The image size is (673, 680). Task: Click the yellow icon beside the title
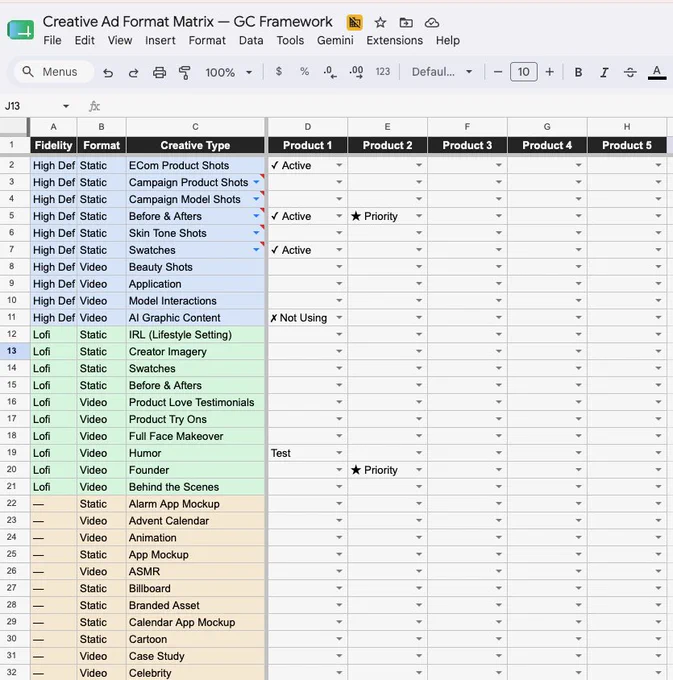354,22
